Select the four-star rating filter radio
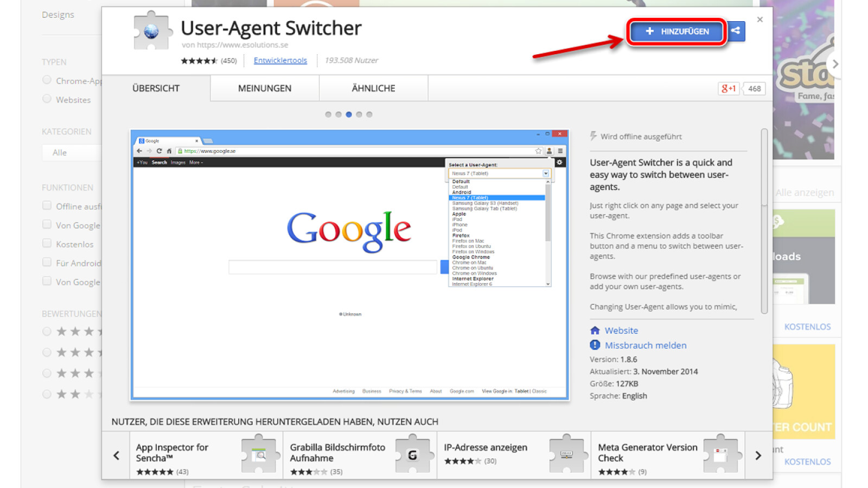 [x=47, y=352]
